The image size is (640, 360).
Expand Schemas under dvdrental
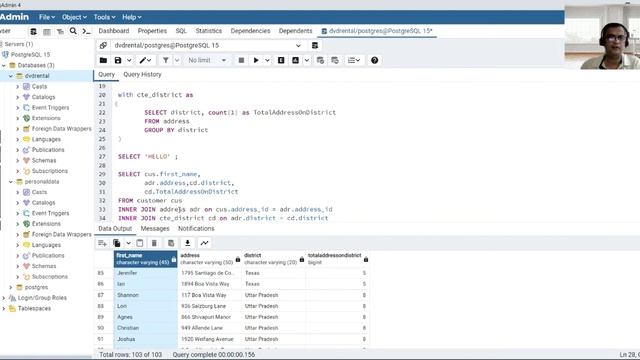click(18, 160)
